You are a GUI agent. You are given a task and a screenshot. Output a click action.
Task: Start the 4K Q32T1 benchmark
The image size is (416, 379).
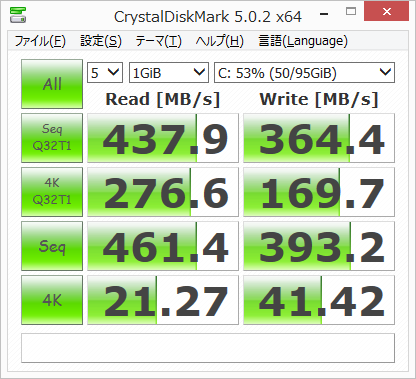[52, 192]
